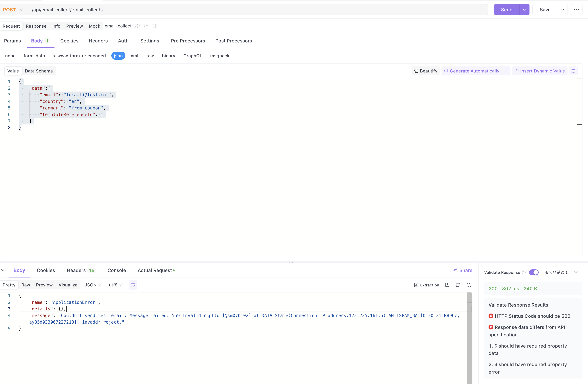Click the word wrap icon in request editor
The image size is (588, 384).
[573, 71]
